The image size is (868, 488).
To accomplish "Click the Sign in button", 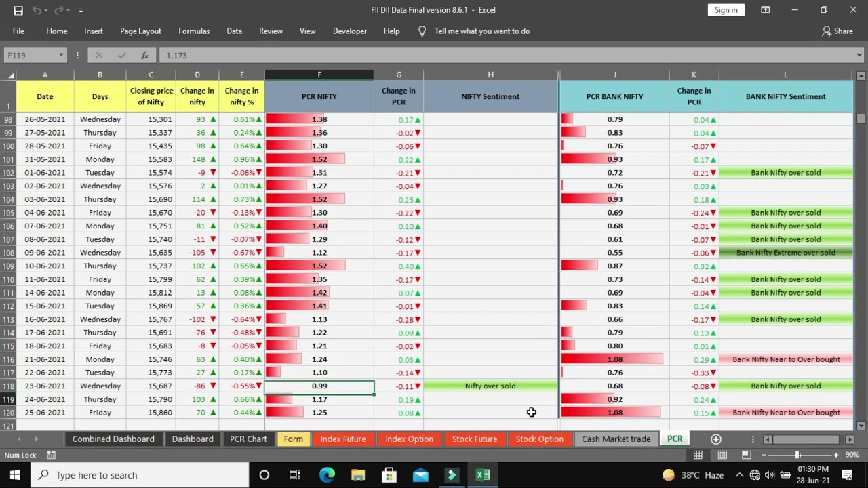I will 726,10.
